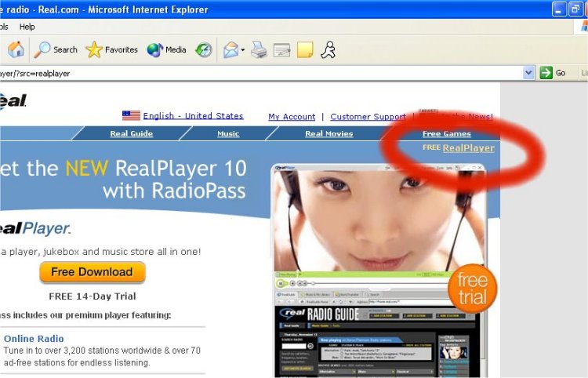Click the History clock icon

pos(204,50)
